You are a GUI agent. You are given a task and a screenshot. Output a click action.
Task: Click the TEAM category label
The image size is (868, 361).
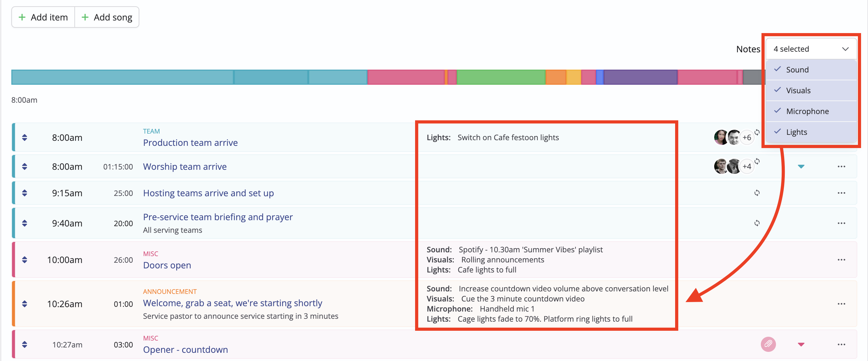pyautogui.click(x=151, y=131)
